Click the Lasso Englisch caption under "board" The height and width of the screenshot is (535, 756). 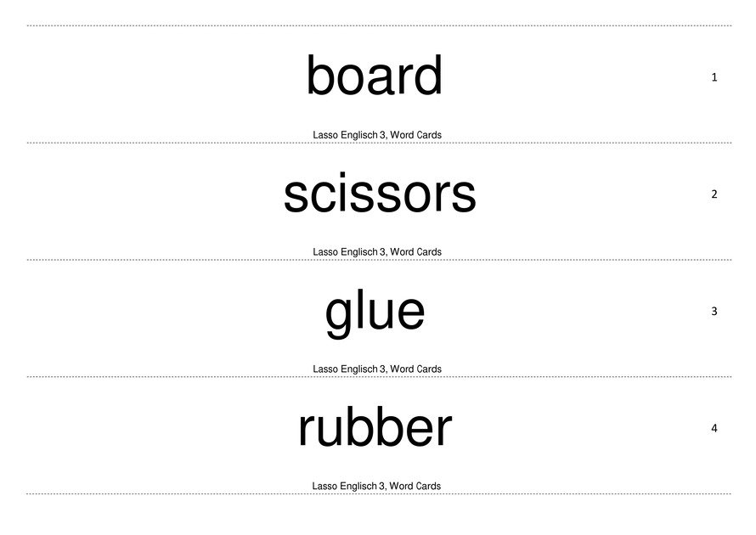[x=377, y=135]
